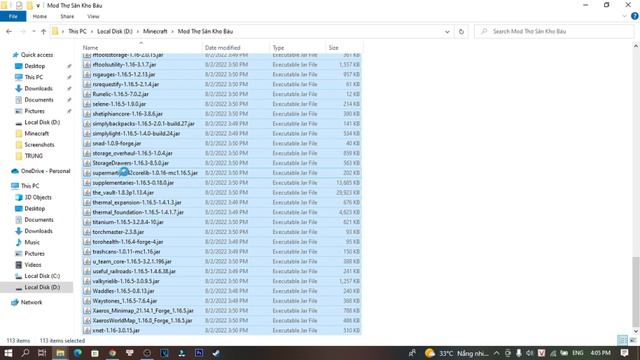
Task: Select Quick access in navigation pane
Action: click(x=37, y=55)
